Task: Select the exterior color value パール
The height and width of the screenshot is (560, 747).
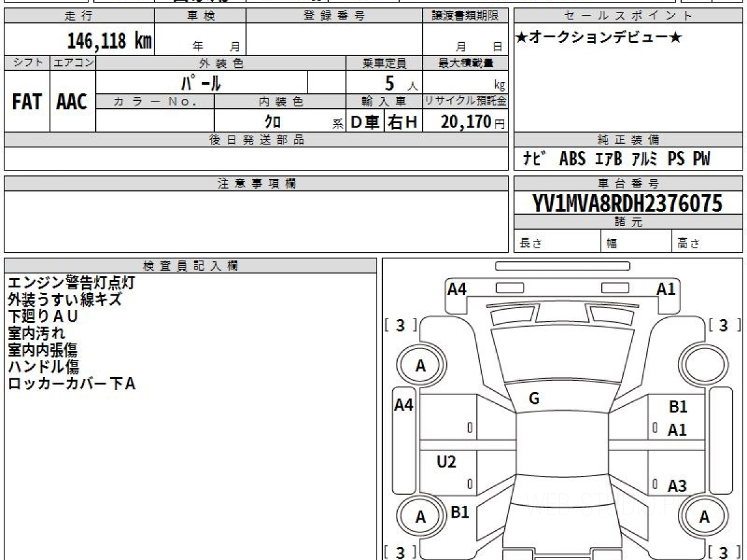Action: 201,83
